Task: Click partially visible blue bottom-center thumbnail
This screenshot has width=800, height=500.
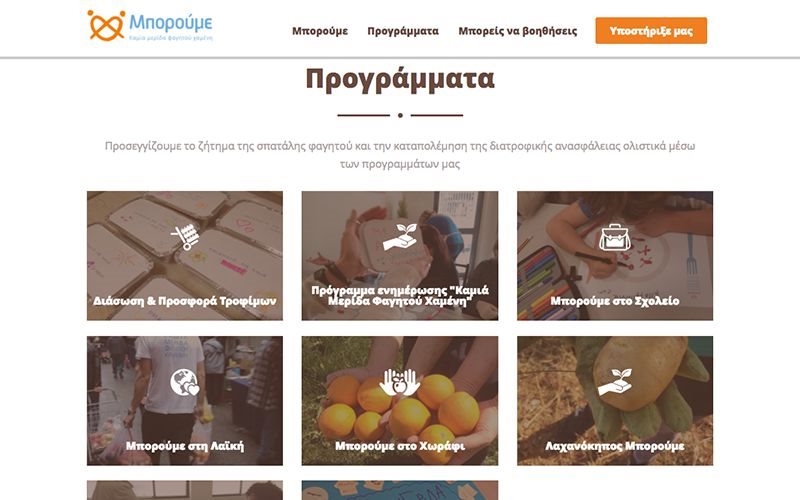Action: (400, 490)
